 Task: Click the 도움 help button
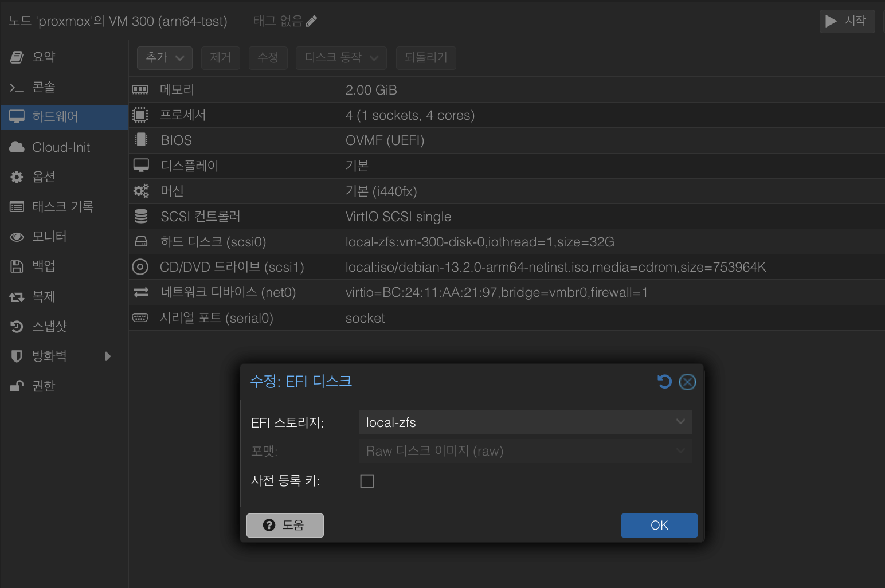tap(285, 526)
